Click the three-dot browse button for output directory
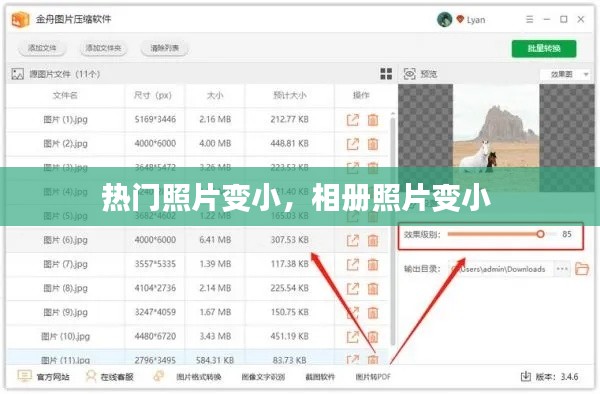 (x=562, y=269)
